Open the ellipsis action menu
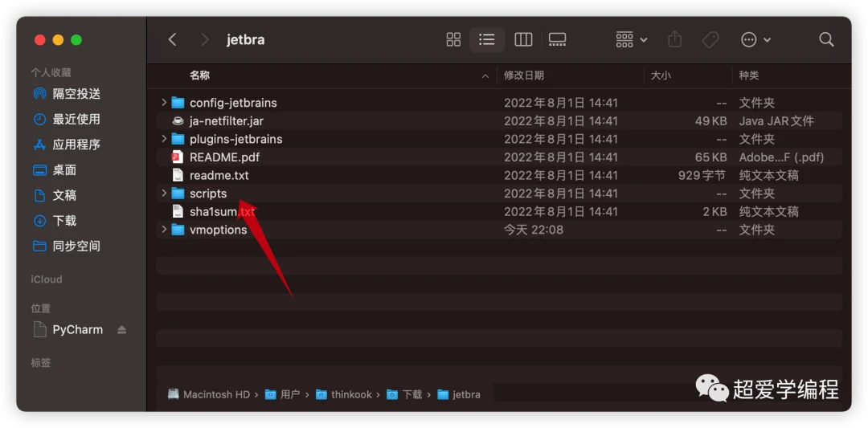 [x=755, y=40]
